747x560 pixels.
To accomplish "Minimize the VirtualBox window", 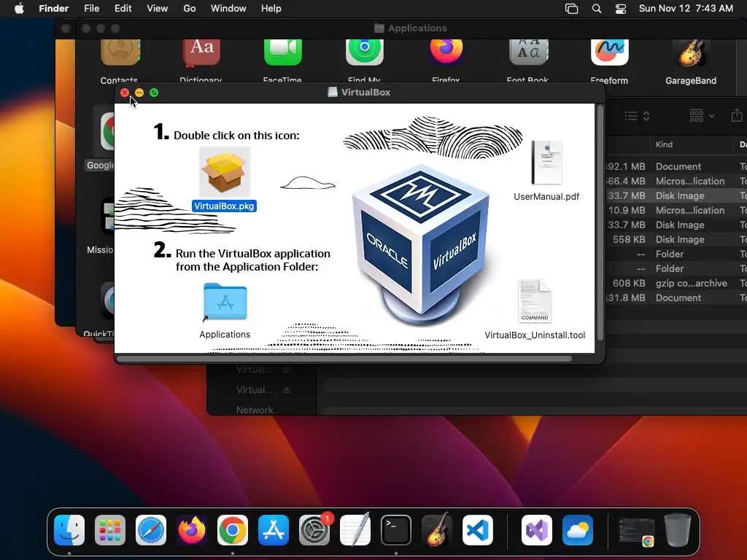I will pyautogui.click(x=139, y=93).
